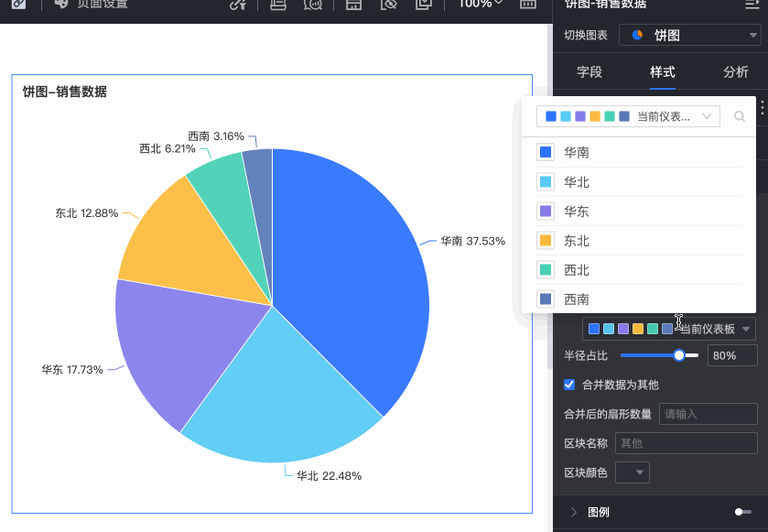The width and height of the screenshot is (768, 532).
Task: Click the pie chart icon beside 饼图
Action: (638, 36)
